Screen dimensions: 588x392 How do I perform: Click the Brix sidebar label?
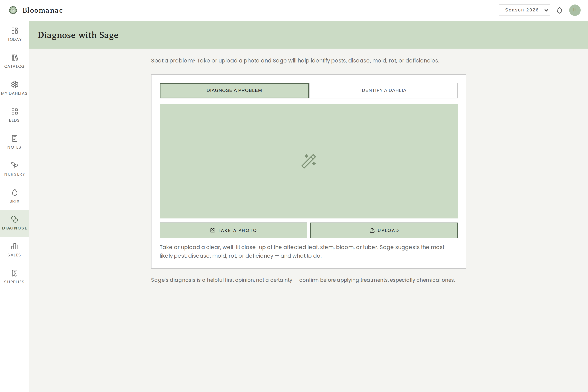coord(14,201)
